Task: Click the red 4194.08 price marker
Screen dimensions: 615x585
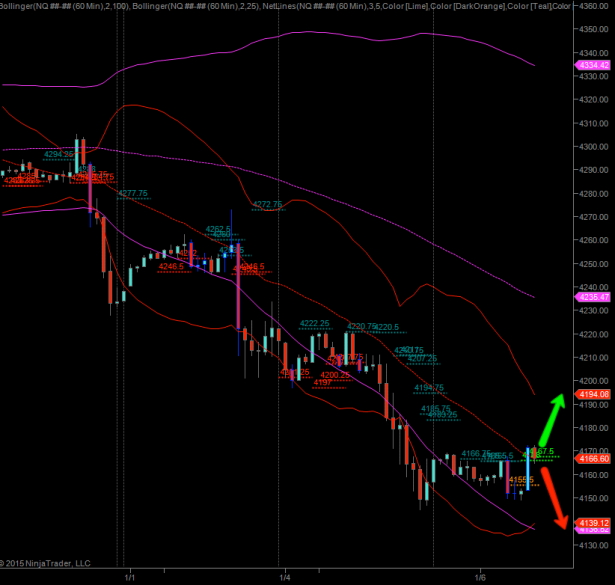Action: tap(594, 395)
